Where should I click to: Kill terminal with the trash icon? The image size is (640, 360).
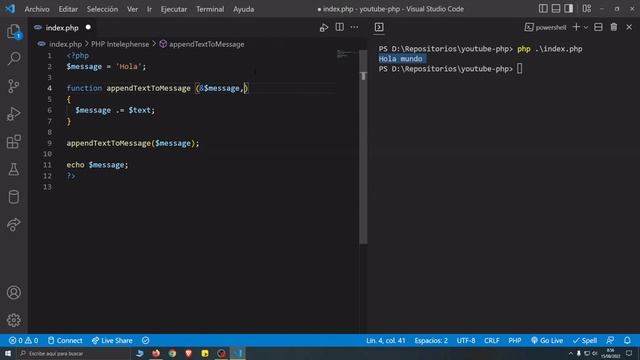pos(613,27)
